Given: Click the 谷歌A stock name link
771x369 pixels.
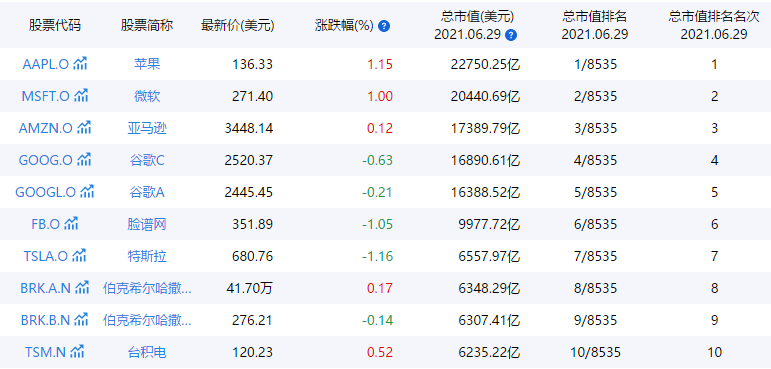Looking at the screenshot, I should point(147,192).
